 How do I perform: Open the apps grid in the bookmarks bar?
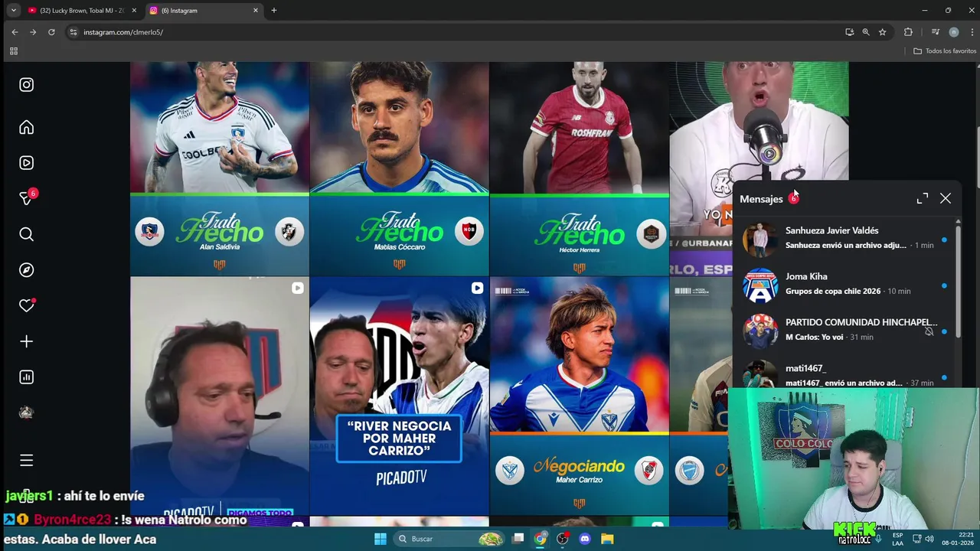(x=13, y=51)
